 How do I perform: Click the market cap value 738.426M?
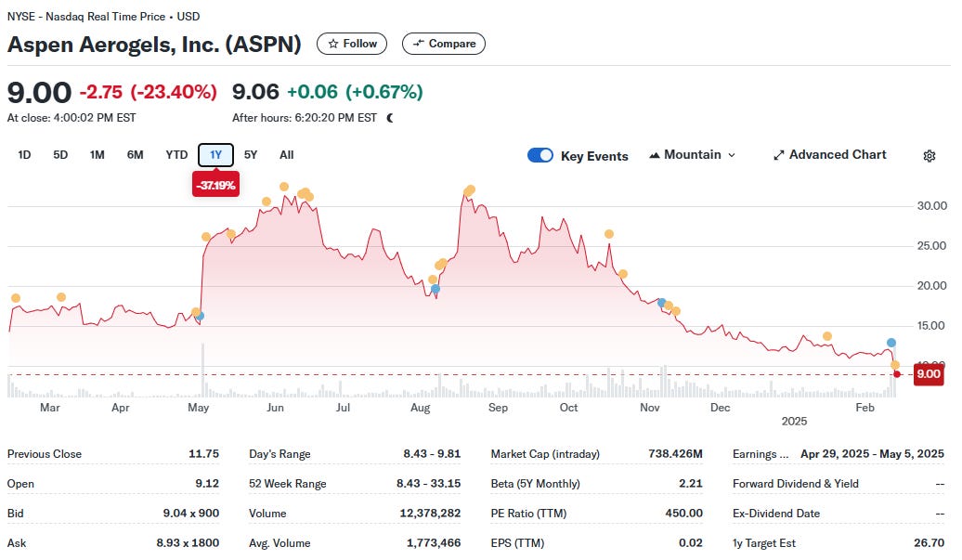tap(675, 454)
